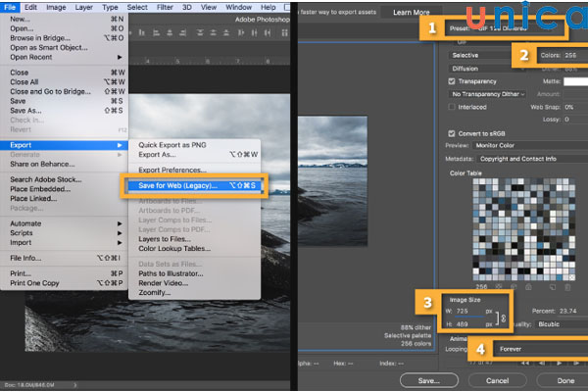
Task: Click the image Width input field
Action: (x=468, y=310)
